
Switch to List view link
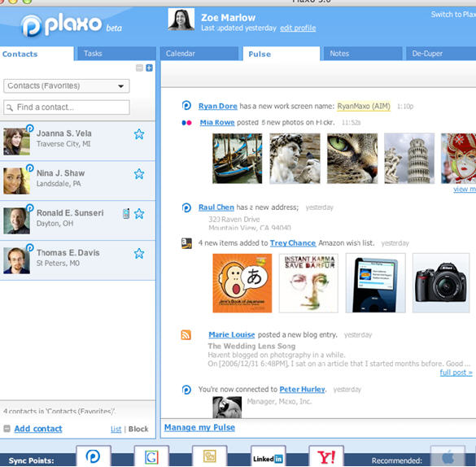pos(116,429)
